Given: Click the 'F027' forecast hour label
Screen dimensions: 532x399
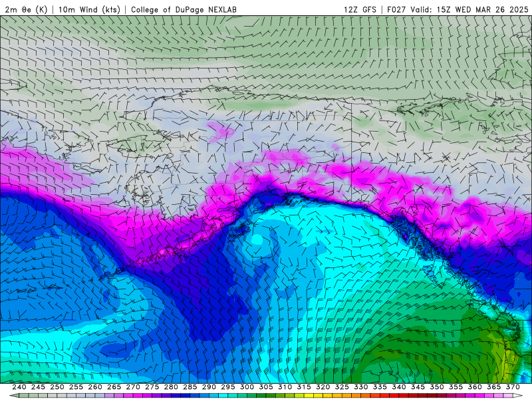Looking at the screenshot, I should [396, 9].
